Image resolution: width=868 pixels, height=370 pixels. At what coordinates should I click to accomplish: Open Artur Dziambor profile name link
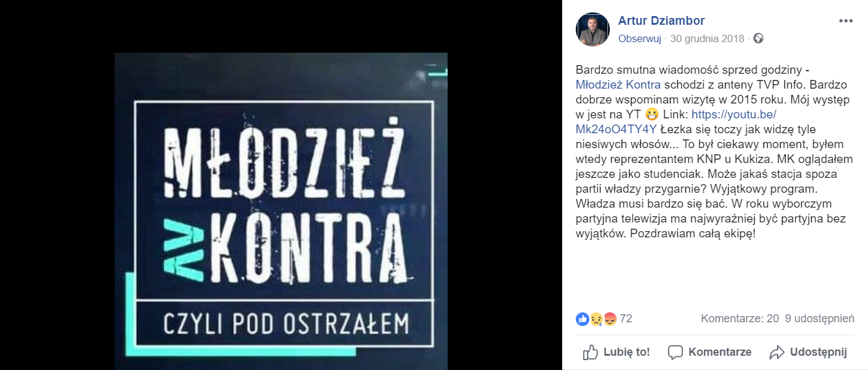pyautogui.click(x=661, y=20)
